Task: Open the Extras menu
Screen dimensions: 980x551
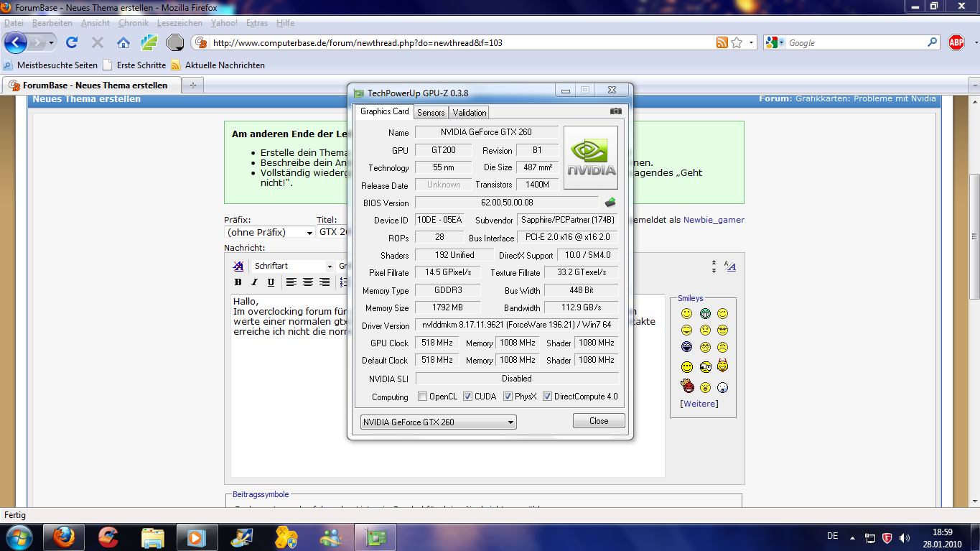Action: [257, 23]
